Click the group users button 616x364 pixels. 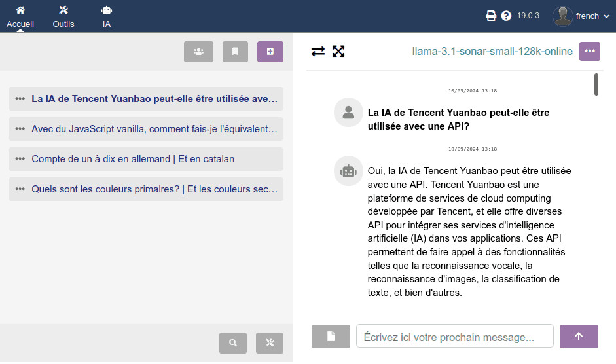(198, 52)
